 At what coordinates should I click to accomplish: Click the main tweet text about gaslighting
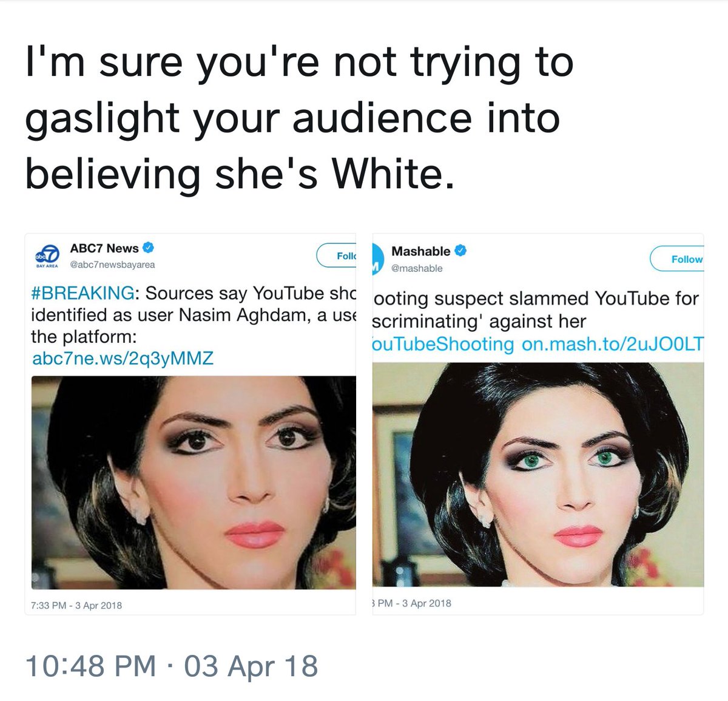tap(300, 118)
